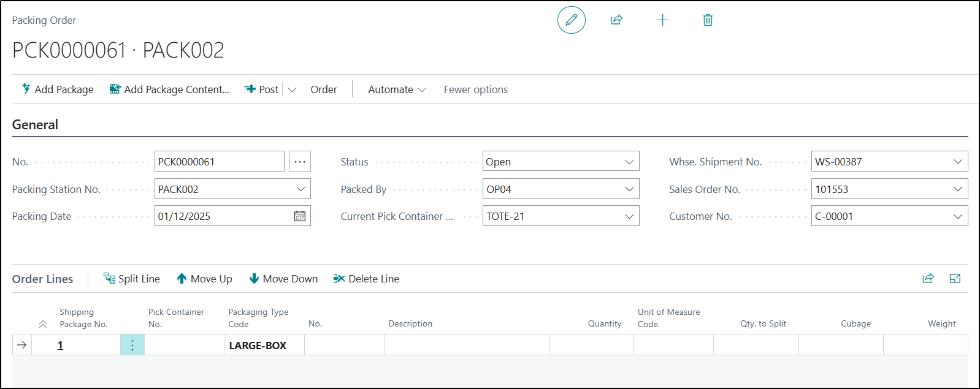
Task: Expand the Customer No. dropdown
Action: click(x=957, y=216)
